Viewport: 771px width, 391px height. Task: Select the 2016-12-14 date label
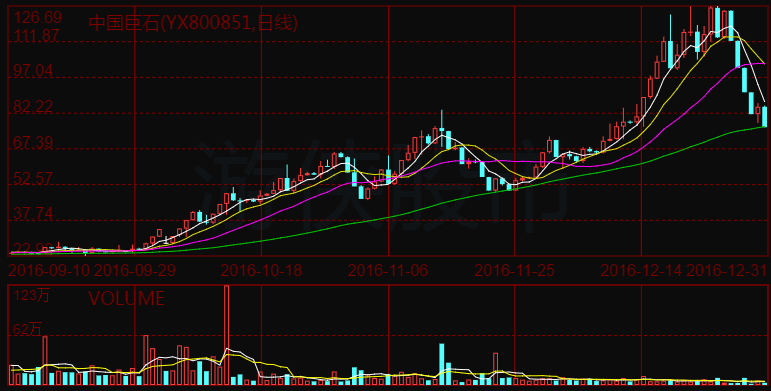click(641, 270)
